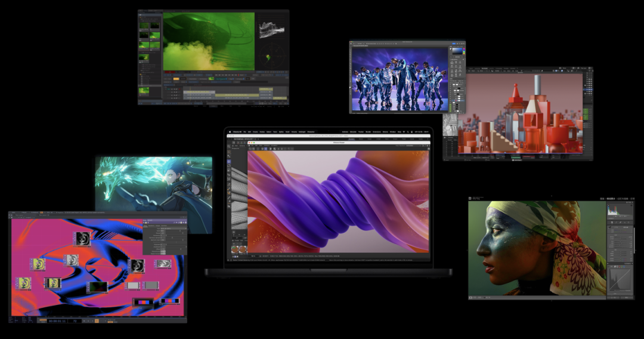Open the Render menu in Cinema 4D's menu bar
Viewport: 644px width, 339px height.
point(368,131)
